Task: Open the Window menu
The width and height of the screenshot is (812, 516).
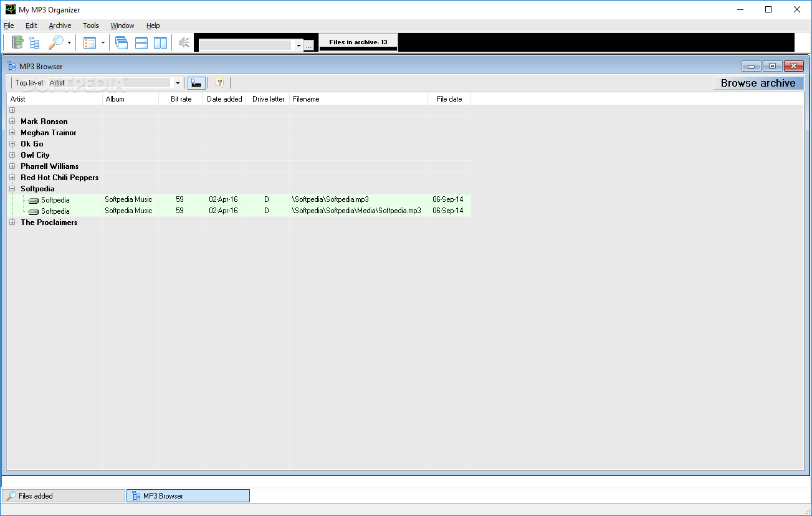Action: tap(122, 26)
